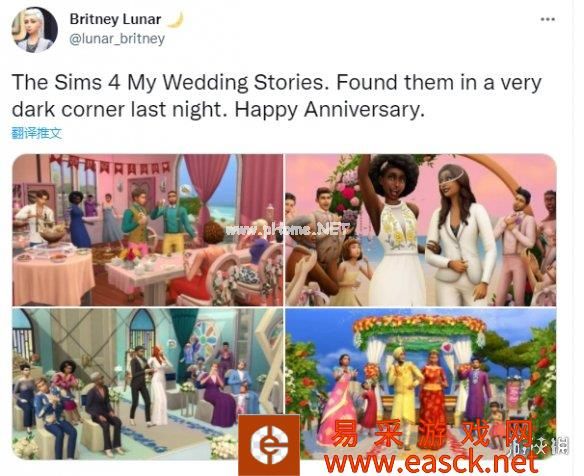Click the orange easck logo icon
The image size is (584, 476).
point(269,445)
